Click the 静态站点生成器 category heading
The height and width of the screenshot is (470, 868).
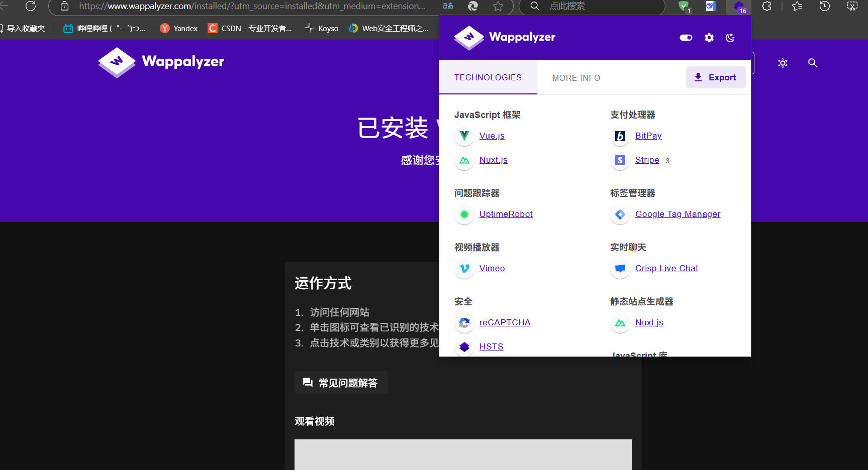coord(641,302)
